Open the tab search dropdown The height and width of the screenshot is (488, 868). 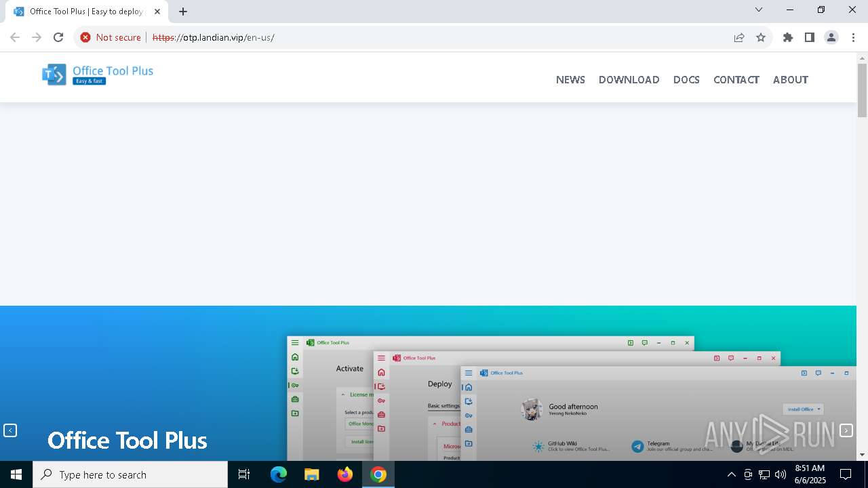pyautogui.click(x=759, y=10)
